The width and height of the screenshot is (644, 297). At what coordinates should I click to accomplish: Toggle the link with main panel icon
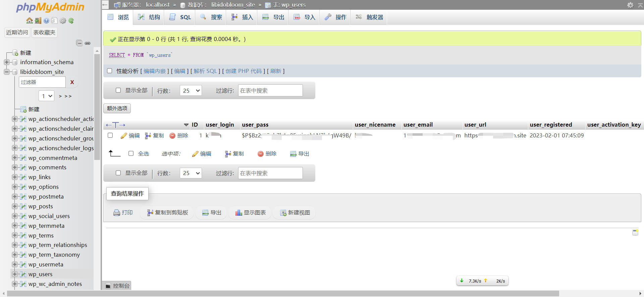point(88,43)
